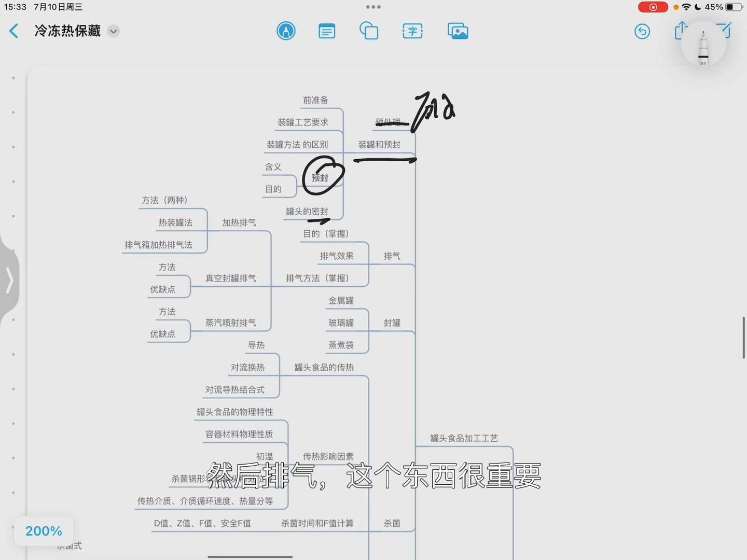Tap the red screen recording indicator
Viewport: 747px width, 560px height.
(x=653, y=7)
